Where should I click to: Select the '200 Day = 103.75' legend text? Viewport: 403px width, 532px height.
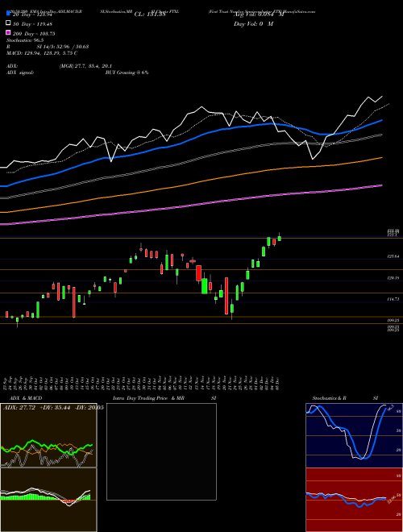[x=35, y=34]
